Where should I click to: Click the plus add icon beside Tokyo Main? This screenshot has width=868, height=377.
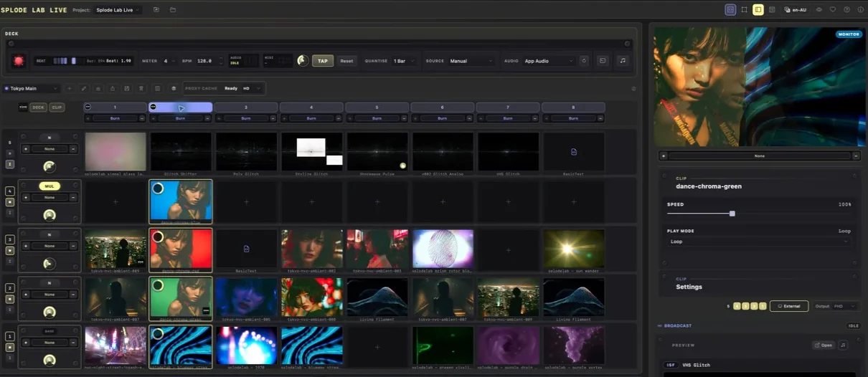point(70,88)
